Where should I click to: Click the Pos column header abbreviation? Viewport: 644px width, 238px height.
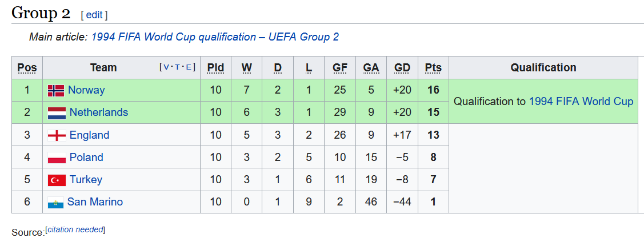[x=27, y=67]
